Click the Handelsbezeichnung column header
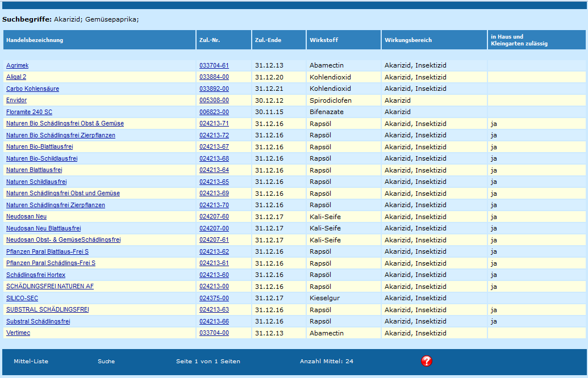This screenshot has width=588, height=378. 99,40
